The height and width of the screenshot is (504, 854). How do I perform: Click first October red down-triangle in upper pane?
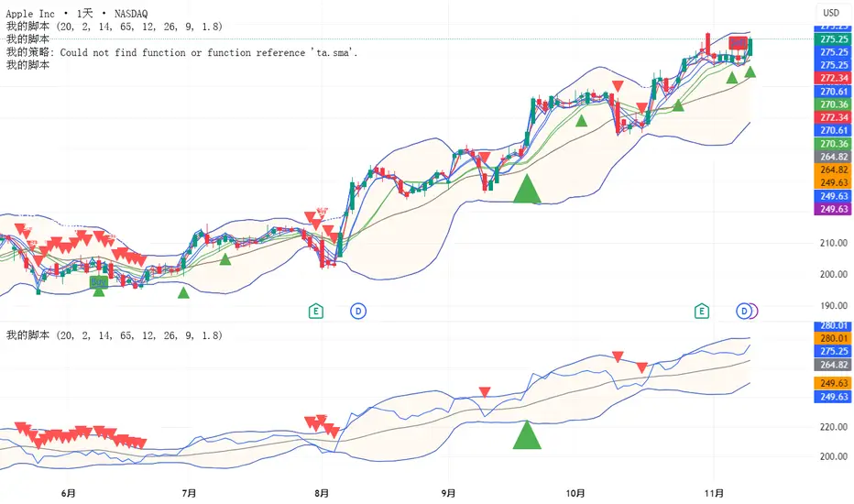point(618,86)
